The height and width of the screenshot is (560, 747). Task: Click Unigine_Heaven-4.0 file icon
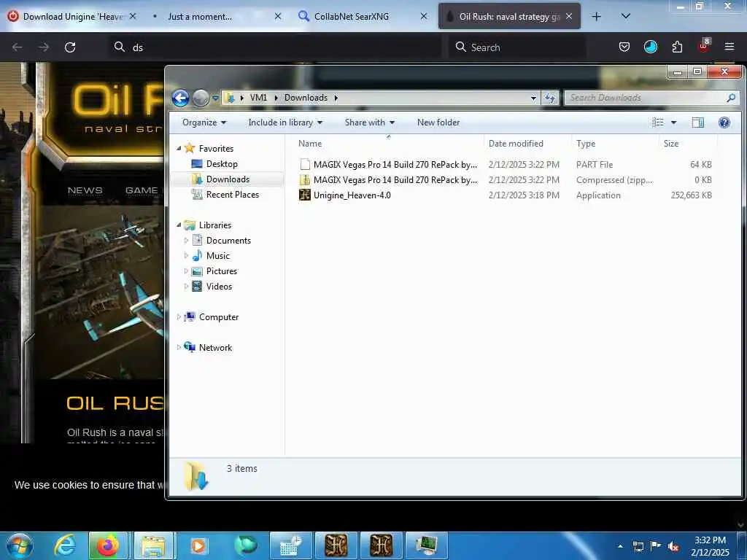coord(304,195)
